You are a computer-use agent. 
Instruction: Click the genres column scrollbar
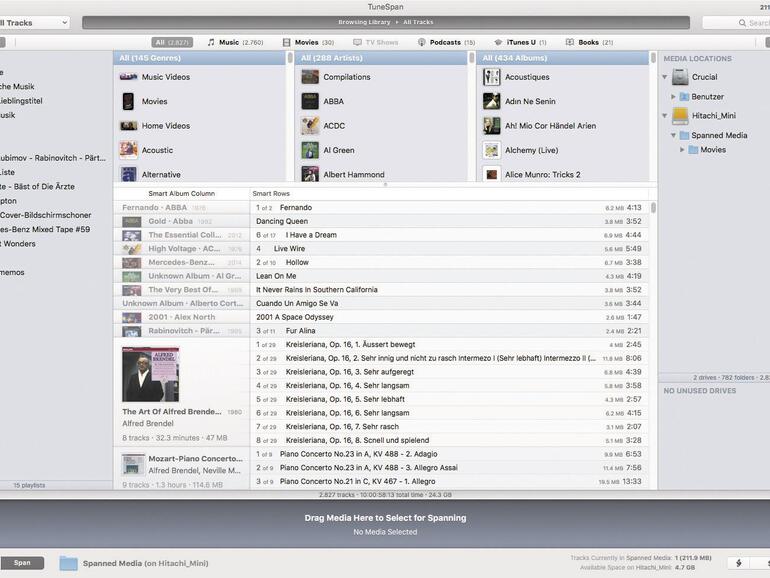(290, 58)
